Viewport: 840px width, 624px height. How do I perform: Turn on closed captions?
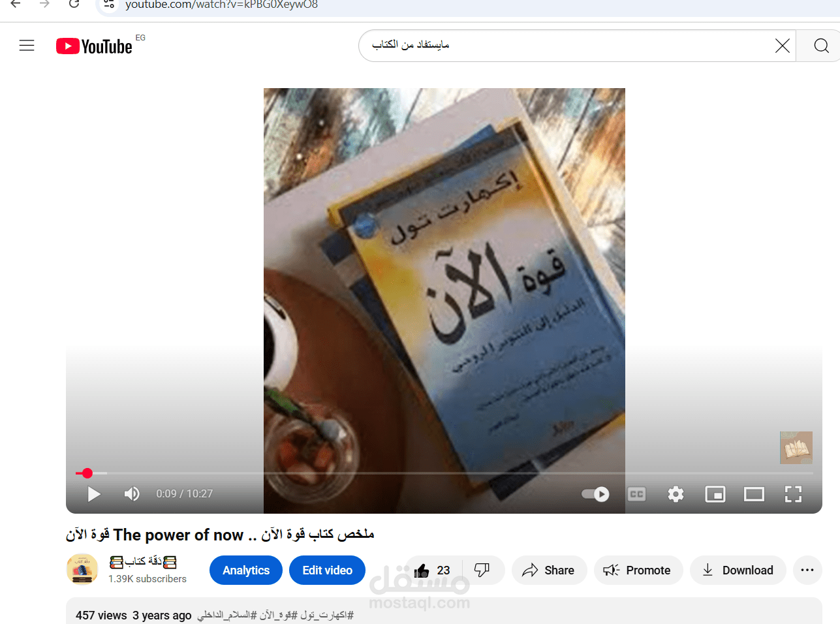(x=636, y=494)
